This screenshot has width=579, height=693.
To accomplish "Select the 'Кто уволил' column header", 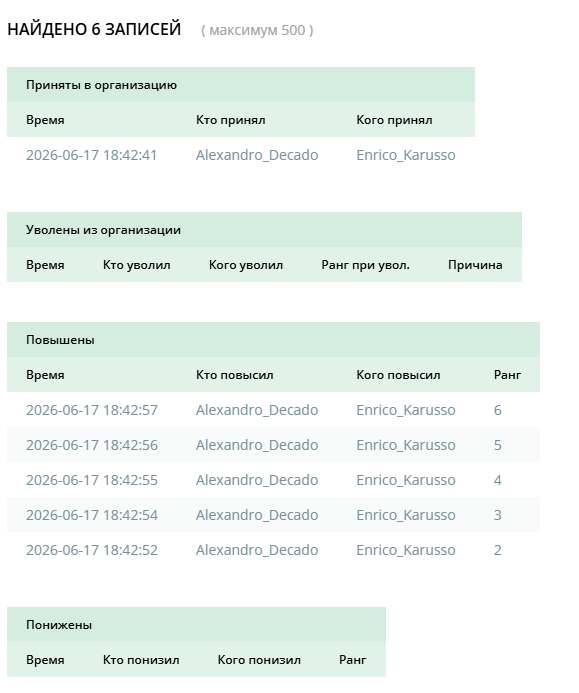I will [x=136, y=265].
